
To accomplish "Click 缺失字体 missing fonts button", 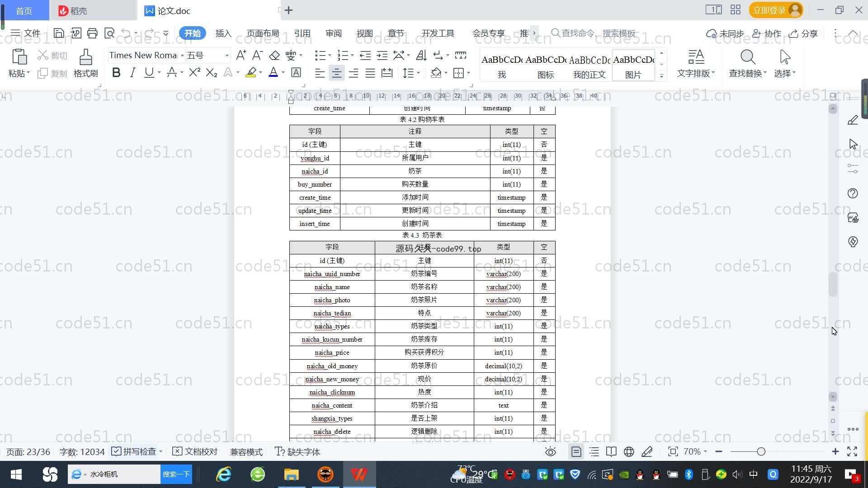I will (x=297, y=452).
